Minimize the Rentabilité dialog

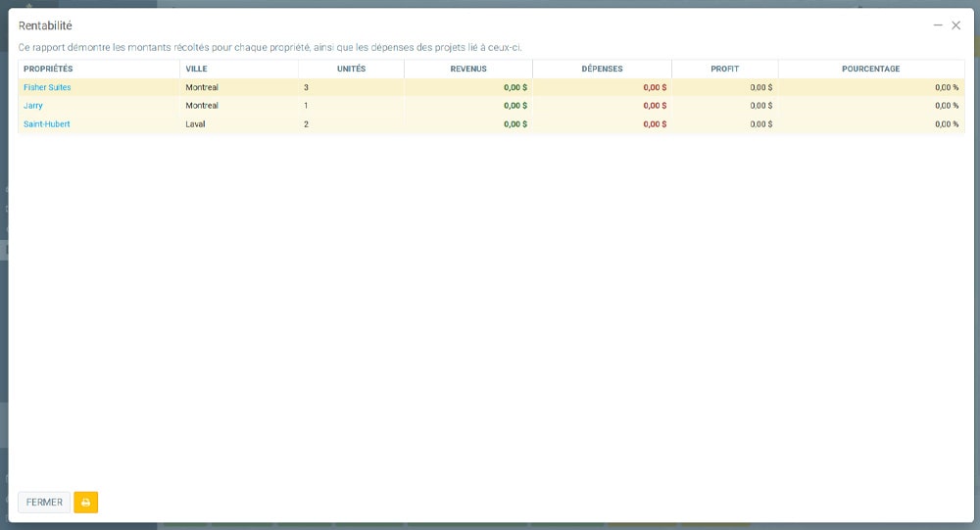[938, 25]
